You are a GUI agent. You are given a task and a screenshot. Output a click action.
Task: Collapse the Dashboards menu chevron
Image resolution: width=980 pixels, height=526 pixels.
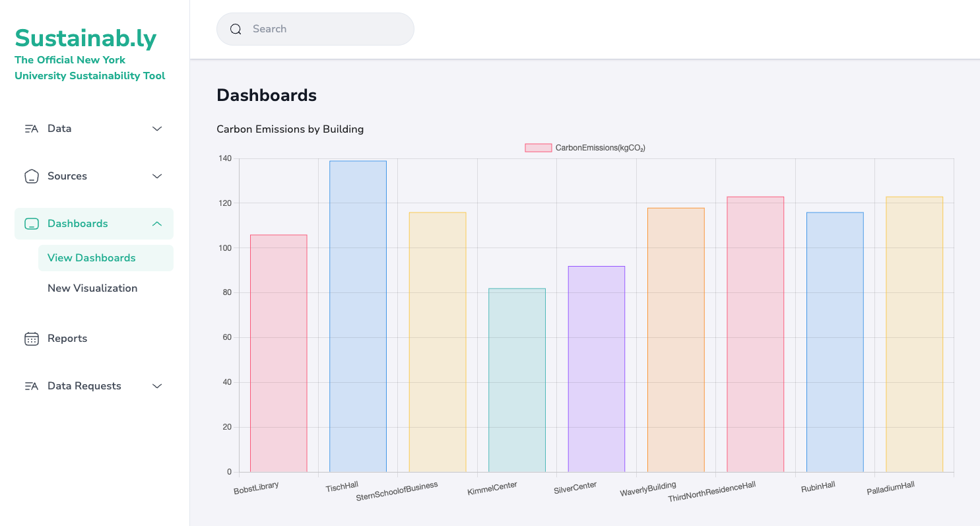click(x=157, y=224)
